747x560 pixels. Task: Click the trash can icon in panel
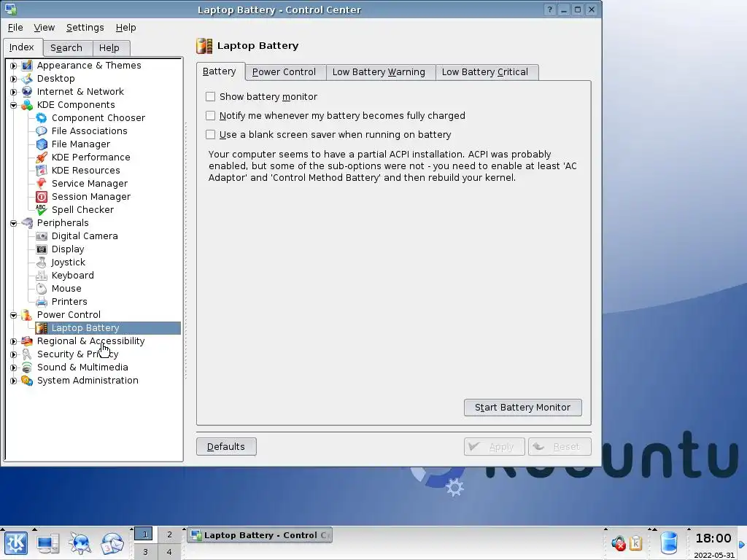tap(669, 542)
